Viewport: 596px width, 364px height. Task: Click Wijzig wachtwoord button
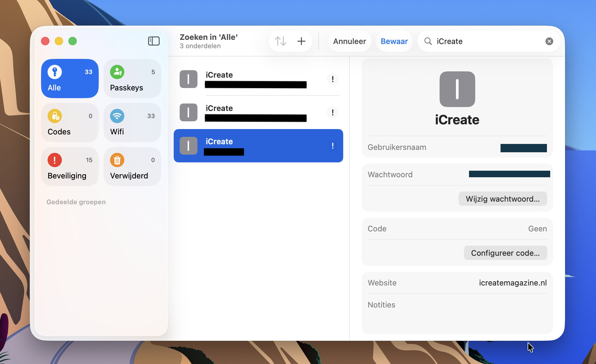coord(503,199)
